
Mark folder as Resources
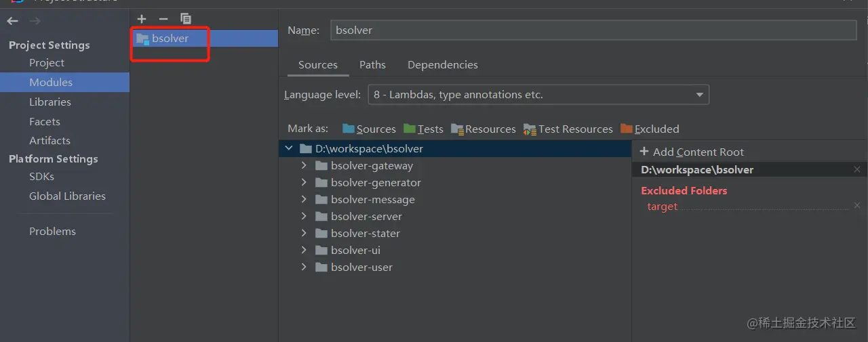[483, 129]
